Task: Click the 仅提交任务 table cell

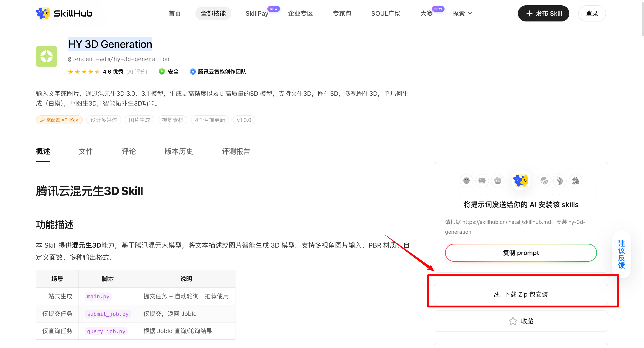Action: [57, 314]
